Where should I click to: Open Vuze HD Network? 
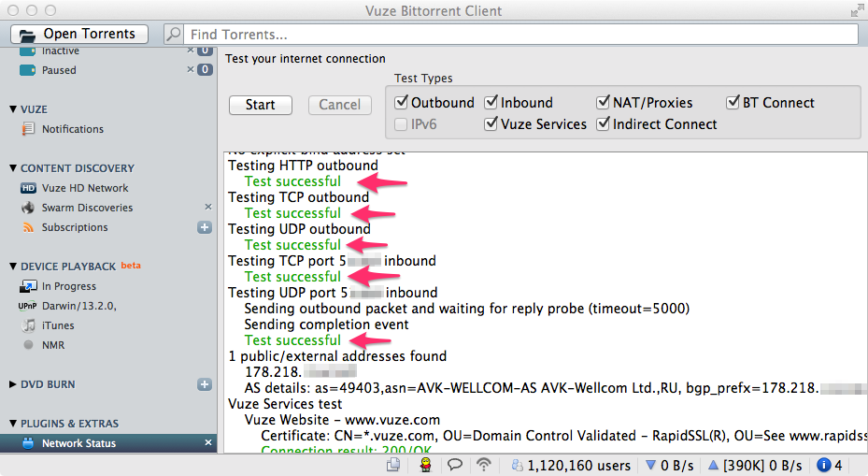click(85, 188)
